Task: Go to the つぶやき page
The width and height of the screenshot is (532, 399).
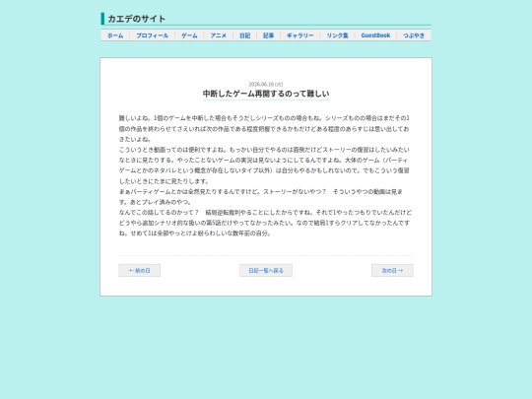Action: pos(414,35)
